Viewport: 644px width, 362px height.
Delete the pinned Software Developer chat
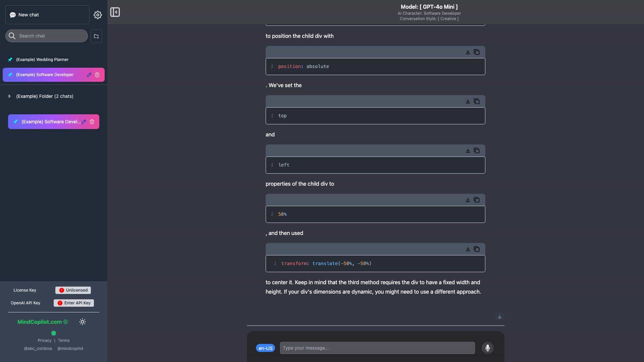click(97, 75)
